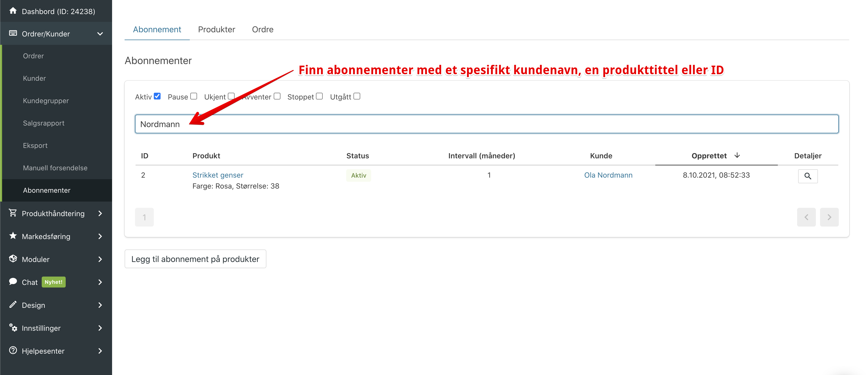Click the subscription search field containing Nordmann
The image size is (868, 375).
487,124
